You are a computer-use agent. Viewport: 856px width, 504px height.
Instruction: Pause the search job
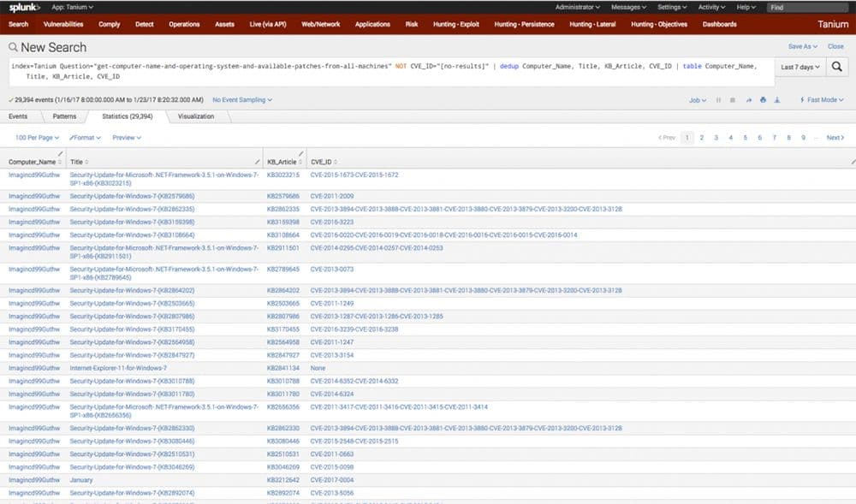[718, 100]
